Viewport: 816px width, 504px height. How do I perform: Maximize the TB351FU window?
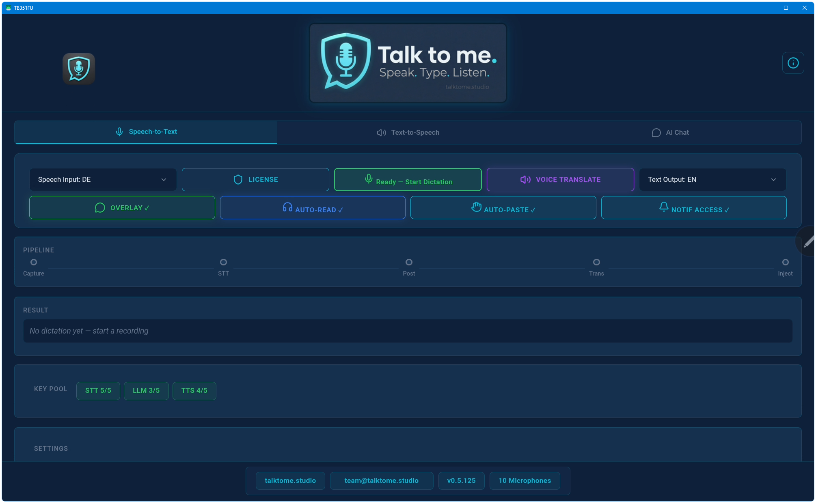click(x=786, y=8)
